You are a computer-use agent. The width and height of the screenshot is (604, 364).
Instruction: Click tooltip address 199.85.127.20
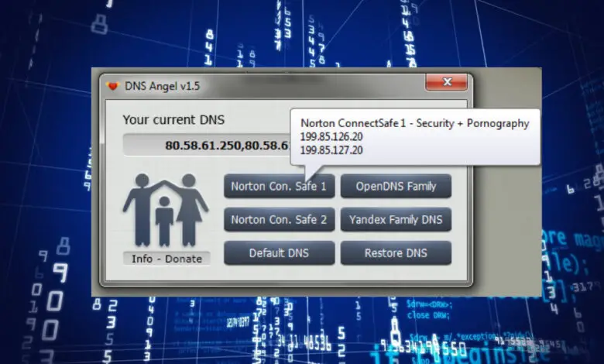(x=331, y=149)
